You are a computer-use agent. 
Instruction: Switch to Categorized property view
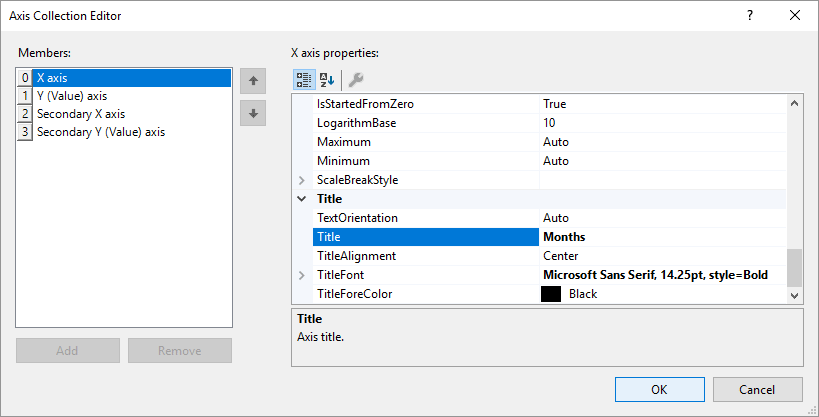303,79
